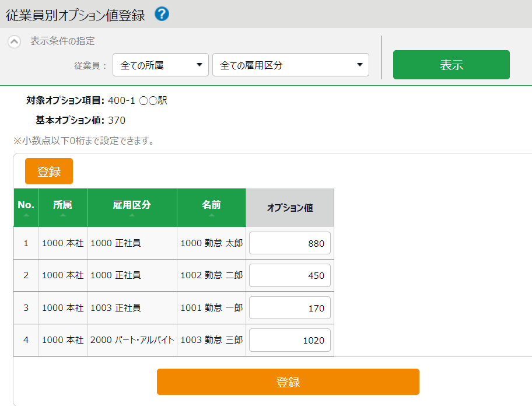
Task: Click the green 表示 button
Action: click(451, 65)
